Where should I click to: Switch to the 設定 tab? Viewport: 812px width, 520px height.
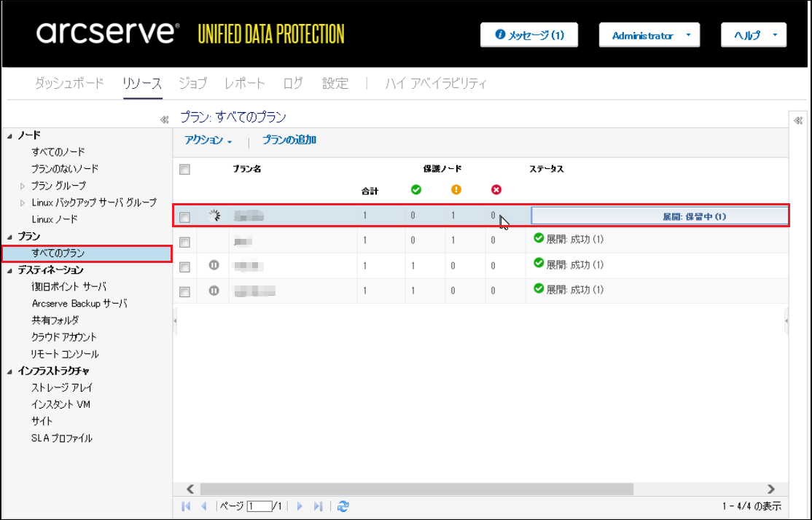[335, 83]
